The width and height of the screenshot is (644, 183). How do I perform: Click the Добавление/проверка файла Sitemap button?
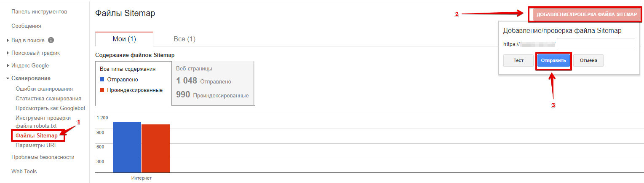coord(587,14)
